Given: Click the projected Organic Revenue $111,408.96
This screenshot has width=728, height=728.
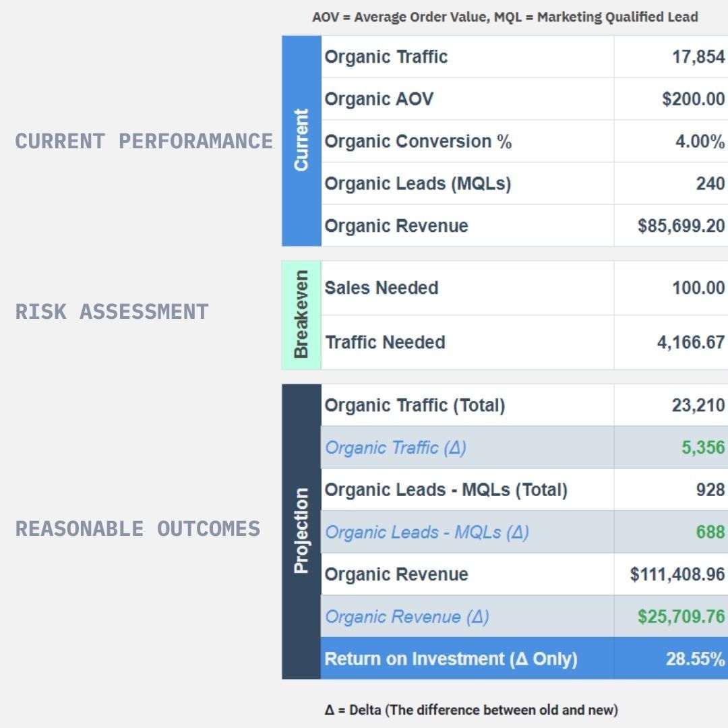Looking at the screenshot, I should 677,574.
